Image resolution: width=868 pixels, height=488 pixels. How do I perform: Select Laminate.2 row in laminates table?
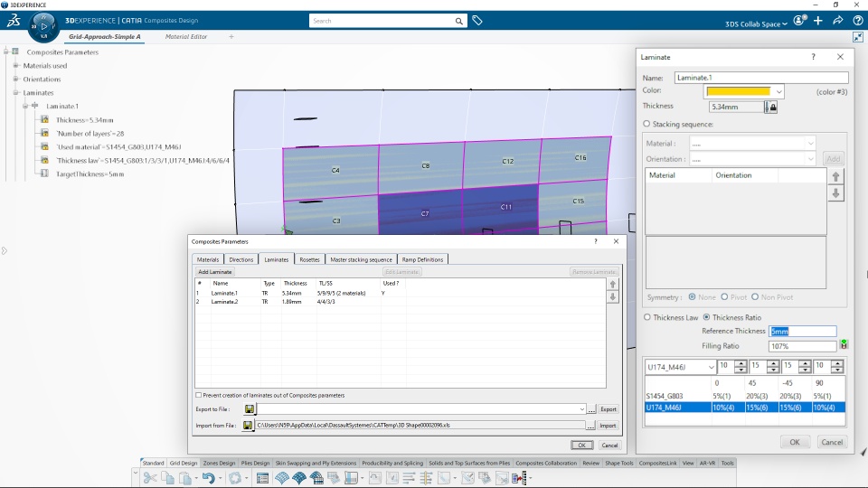[401, 302]
